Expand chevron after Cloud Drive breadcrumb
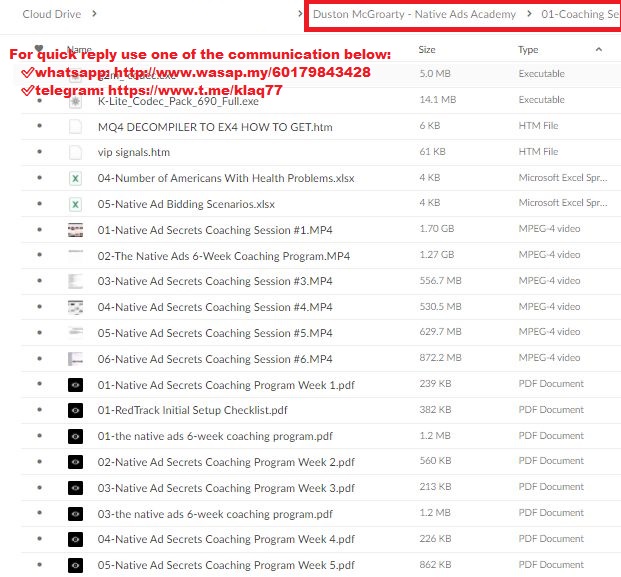621x577 pixels. 94,14
